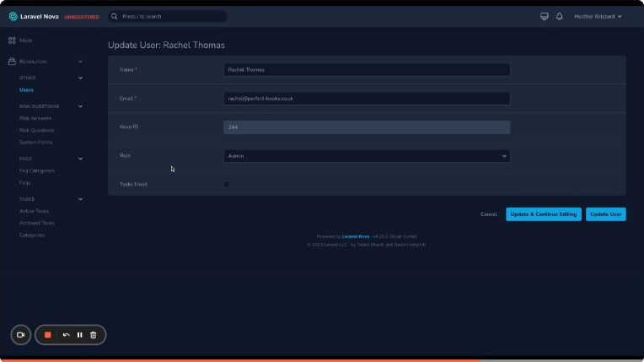
Task: Collapse the OTHER group chevron
Action: 81,78
